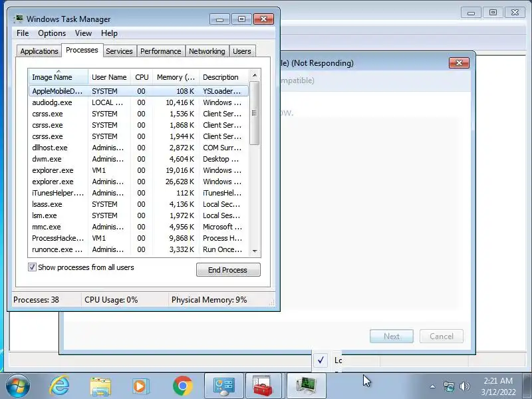Select csrss.exe using 1,536 K

(139, 114)
